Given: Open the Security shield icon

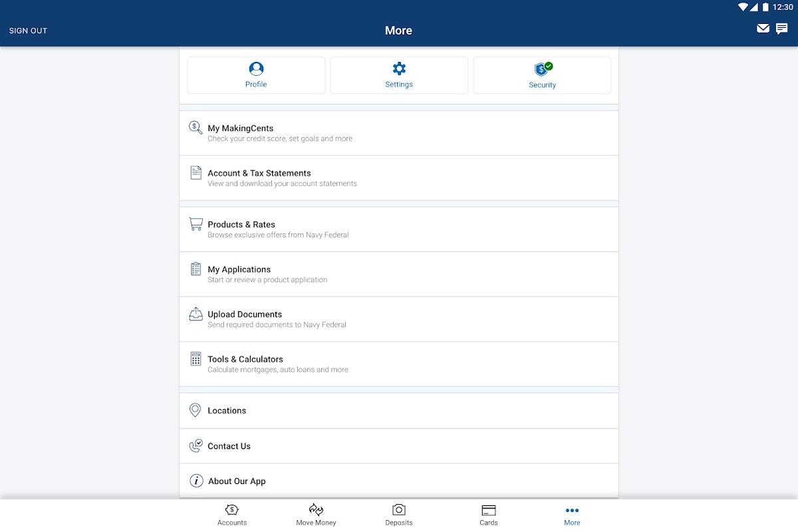Looking at the screenshot, I should pyautogui.click(x=543, y=68).
